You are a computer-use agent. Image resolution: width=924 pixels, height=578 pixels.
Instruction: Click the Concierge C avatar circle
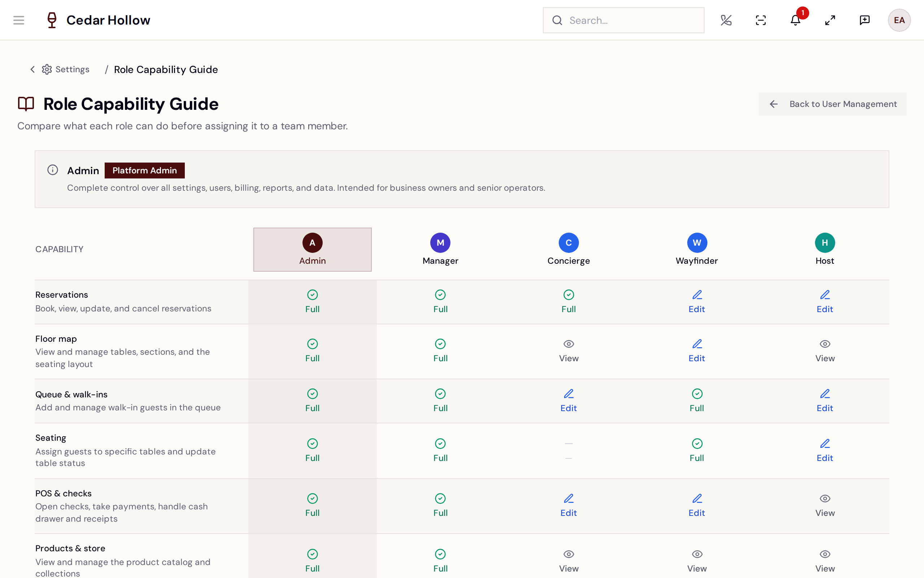[568, 243]
